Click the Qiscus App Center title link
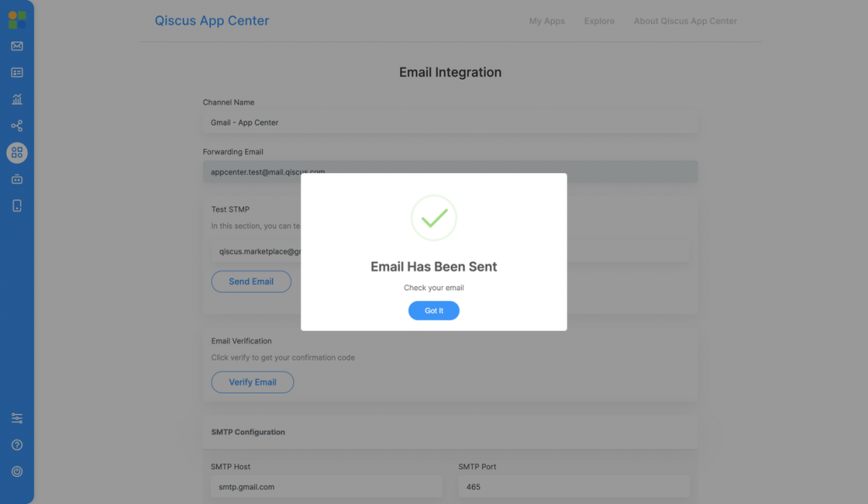The width and height of the screenshot is (868, 504). tap(212, 20)
